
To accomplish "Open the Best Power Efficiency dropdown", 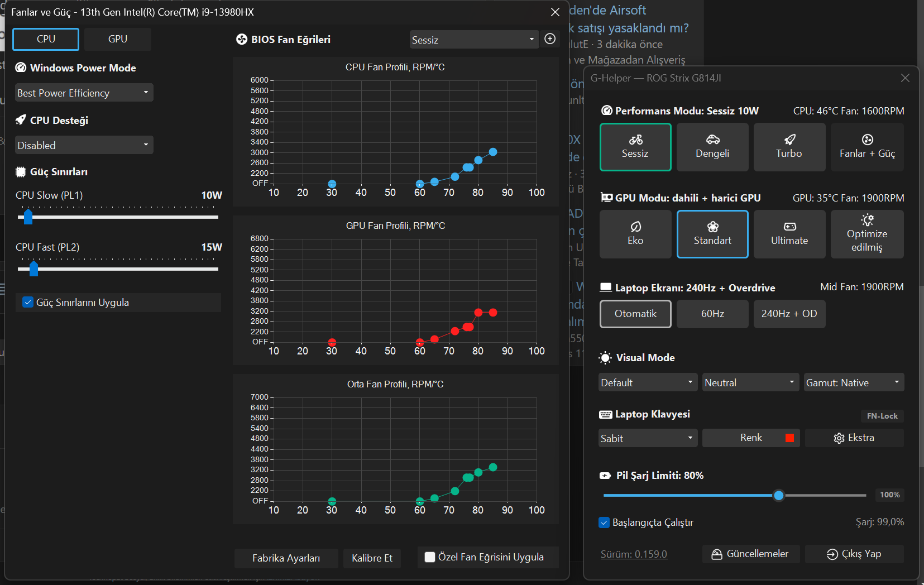I will (x=84, y=93).
